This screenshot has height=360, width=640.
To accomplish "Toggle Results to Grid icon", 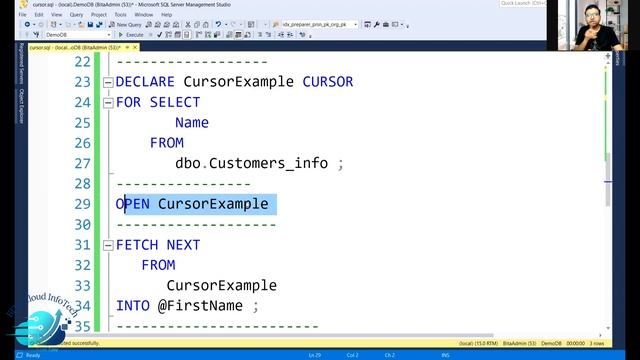I will point(238,35).
